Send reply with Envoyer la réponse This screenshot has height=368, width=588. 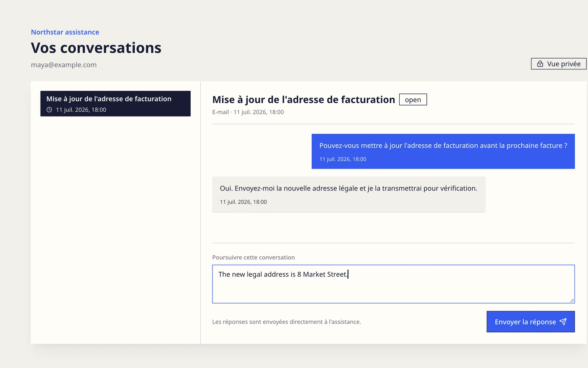531,322
